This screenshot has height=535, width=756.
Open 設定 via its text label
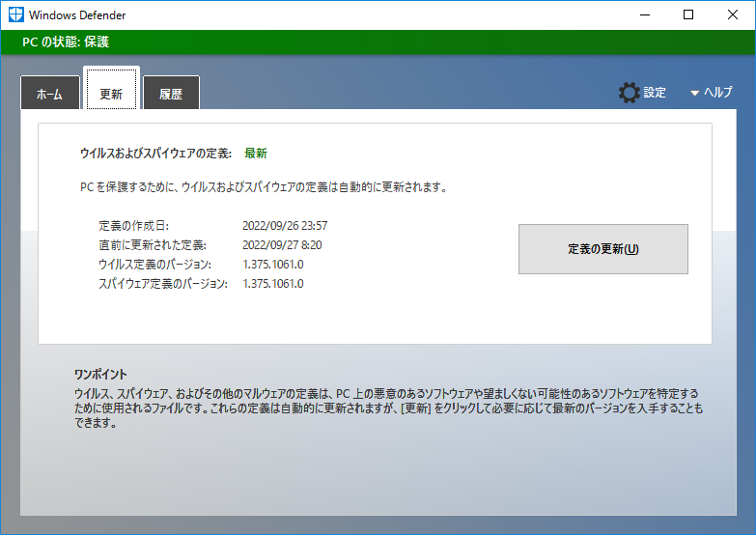pos(655,93)
